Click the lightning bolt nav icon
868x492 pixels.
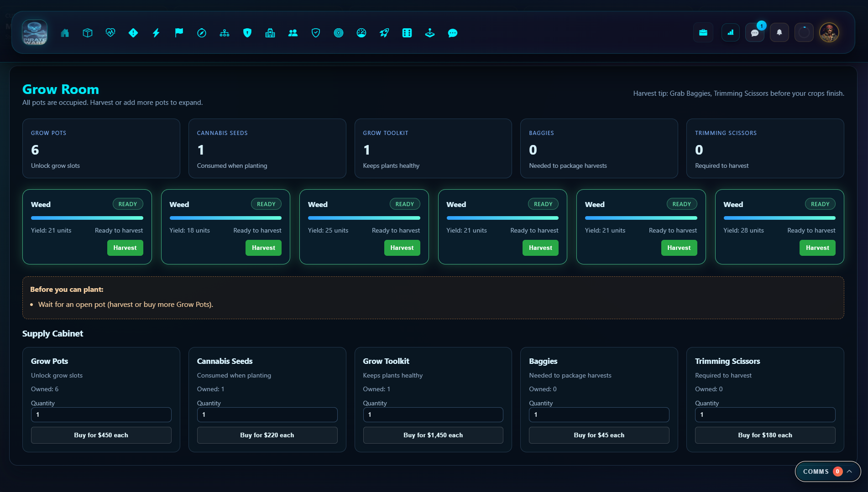tap(156, 33)
